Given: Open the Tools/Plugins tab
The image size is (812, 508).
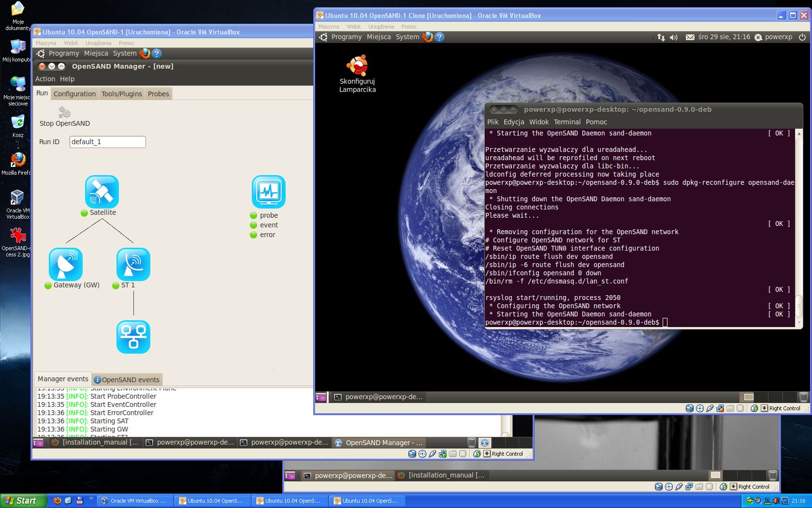Looking at the screenshot, I should click(121, 94).
